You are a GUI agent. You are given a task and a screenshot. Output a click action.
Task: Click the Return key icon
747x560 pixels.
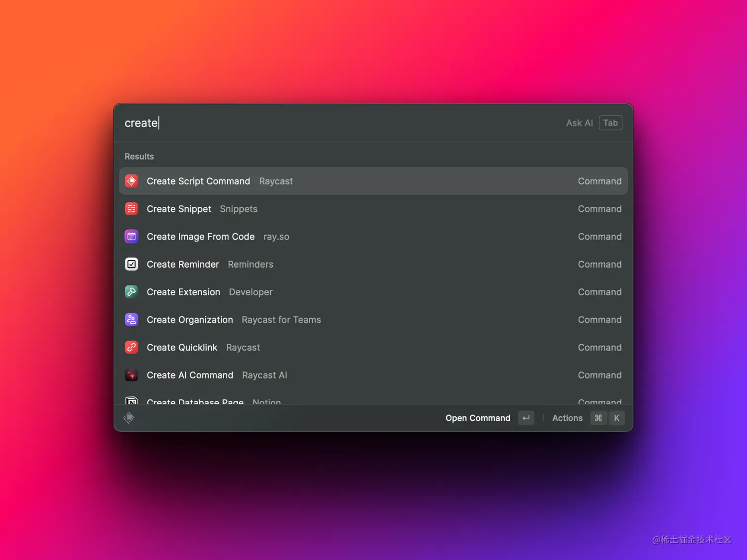pos(526,418)
